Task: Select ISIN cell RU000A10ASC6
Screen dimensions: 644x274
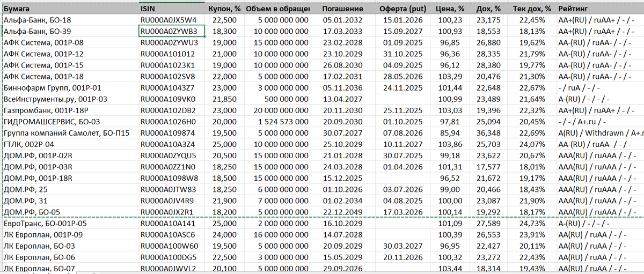Action: click(172, 234)
